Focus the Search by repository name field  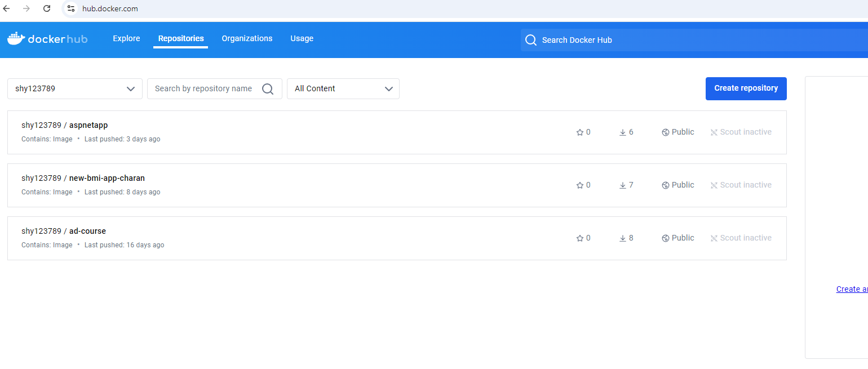215,88
